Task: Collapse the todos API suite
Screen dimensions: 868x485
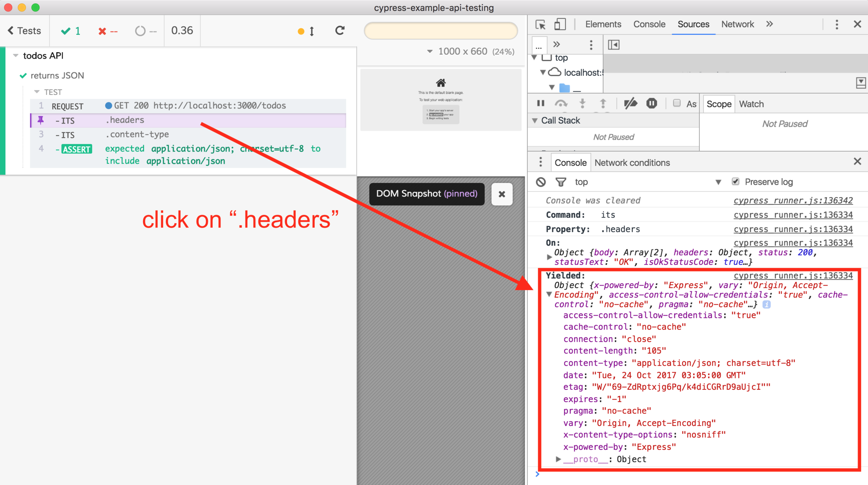Action: [16, 56]
